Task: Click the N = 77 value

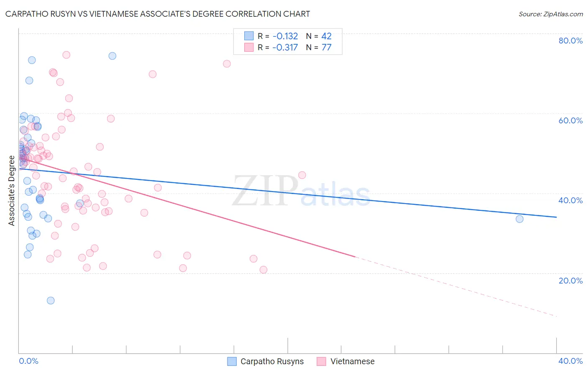Action: [319, 47]
